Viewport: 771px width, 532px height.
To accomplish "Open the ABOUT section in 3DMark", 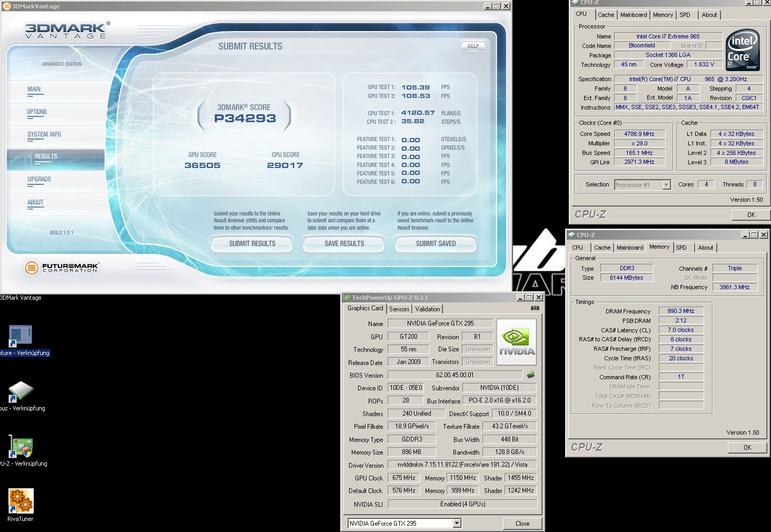I will [x=35, y=203].
